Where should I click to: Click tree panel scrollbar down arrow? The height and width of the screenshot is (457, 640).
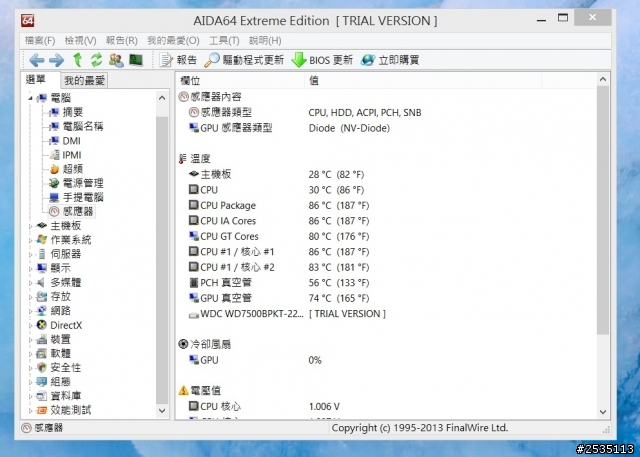(x=162, y=410)
